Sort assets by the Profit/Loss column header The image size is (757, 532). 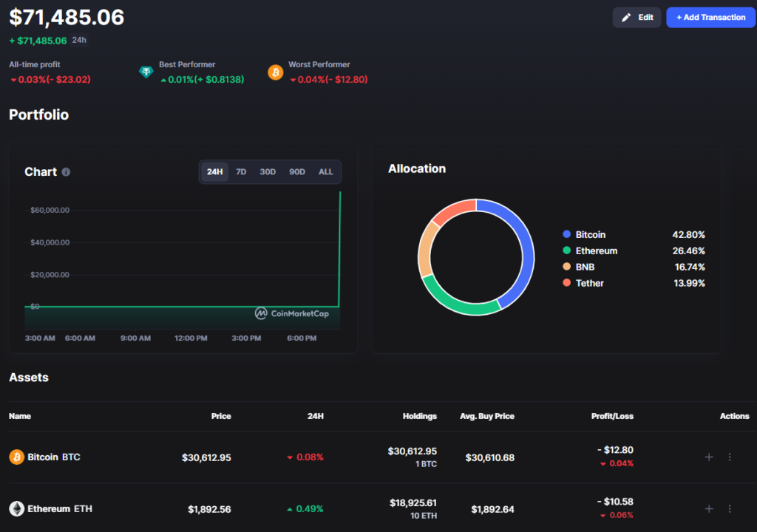tap(612, 416)
